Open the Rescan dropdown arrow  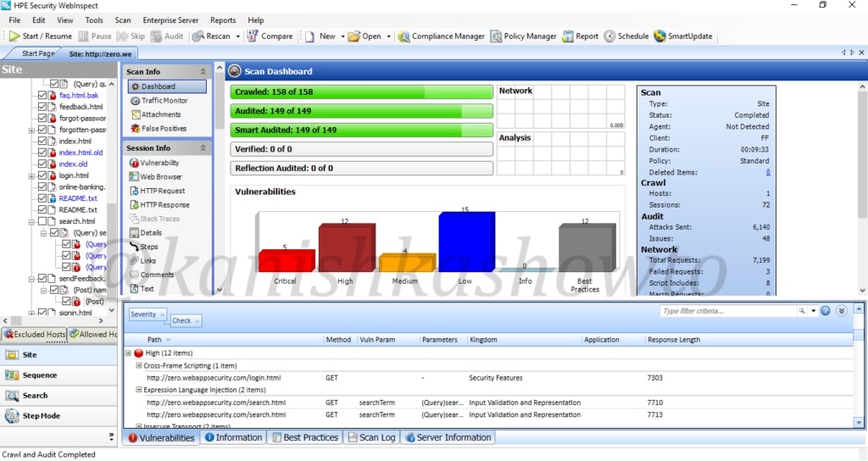[x=238, y=36]
